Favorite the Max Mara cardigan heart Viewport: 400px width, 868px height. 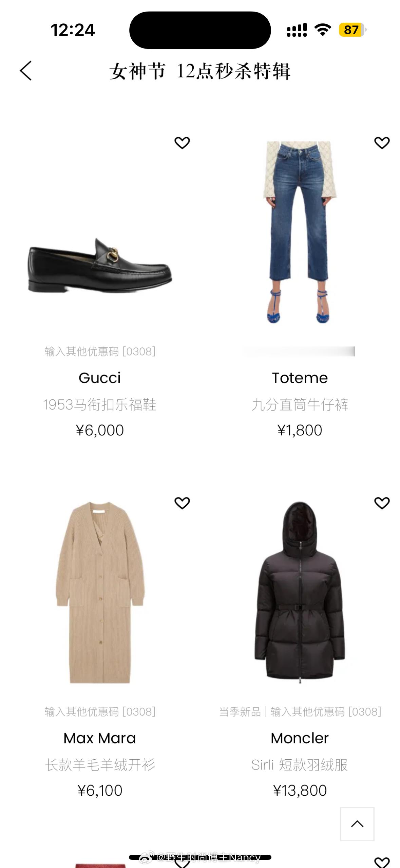click(182, 503)
